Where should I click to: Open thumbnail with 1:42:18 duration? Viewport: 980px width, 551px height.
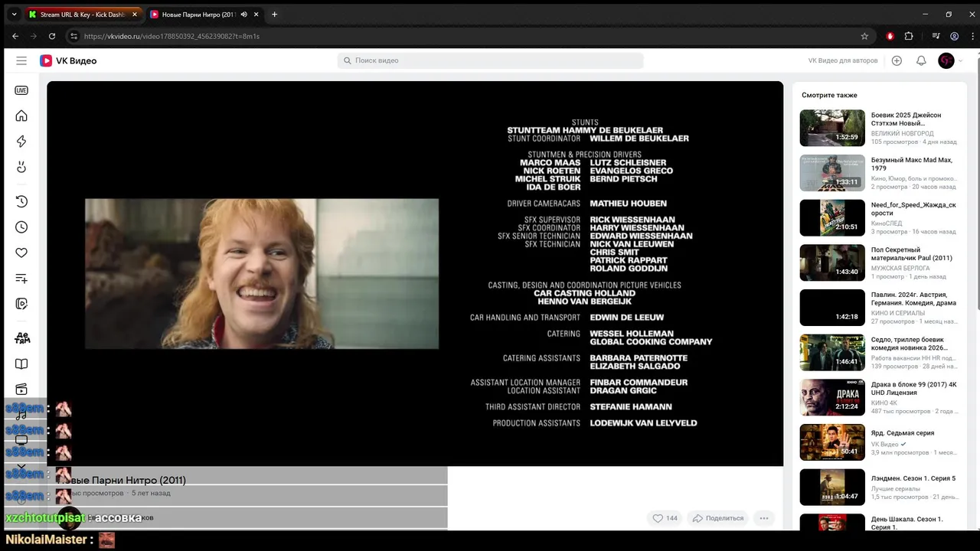[832, 308]
